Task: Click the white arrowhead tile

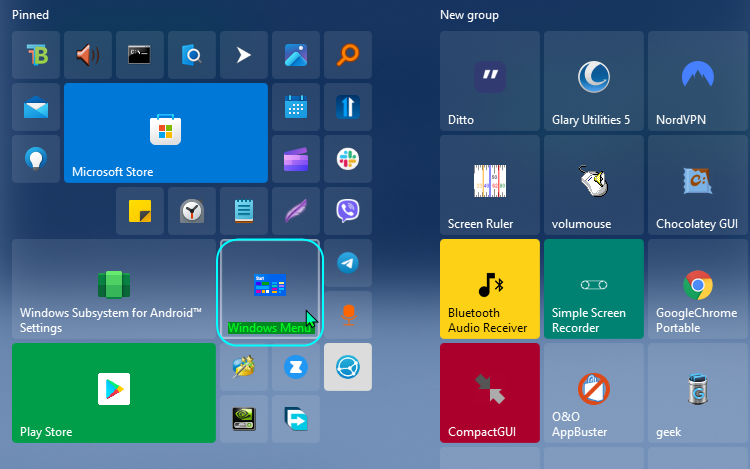Action: pos(244,55)
